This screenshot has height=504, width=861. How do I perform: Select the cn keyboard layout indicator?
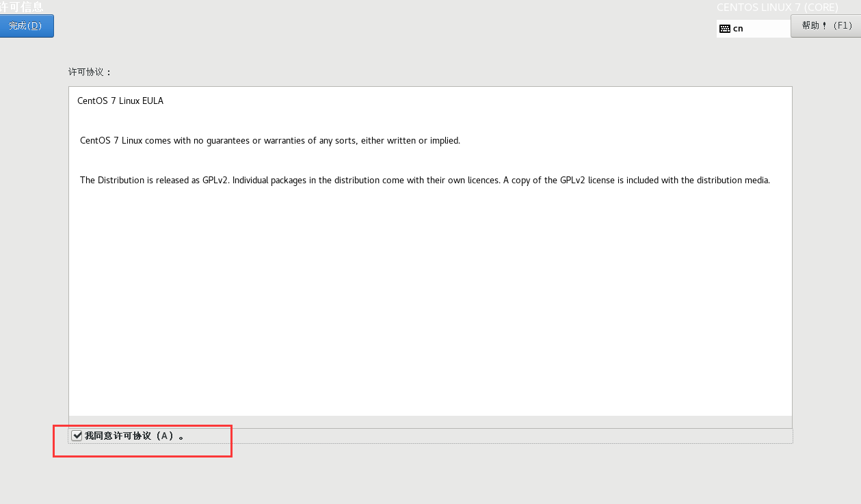pyautogui.click(x=753, y=29)
